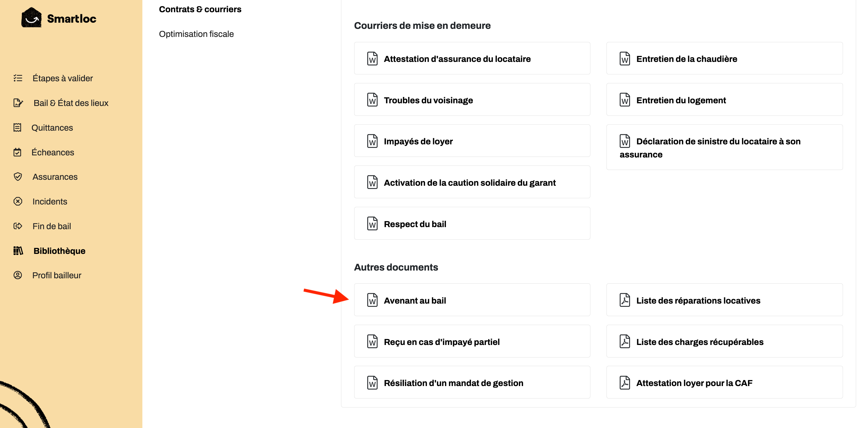Image resolution: width=868 pixels, height=428 pixels.
Task: Open Bail & État des lieux section
Action: coord(71,103)
